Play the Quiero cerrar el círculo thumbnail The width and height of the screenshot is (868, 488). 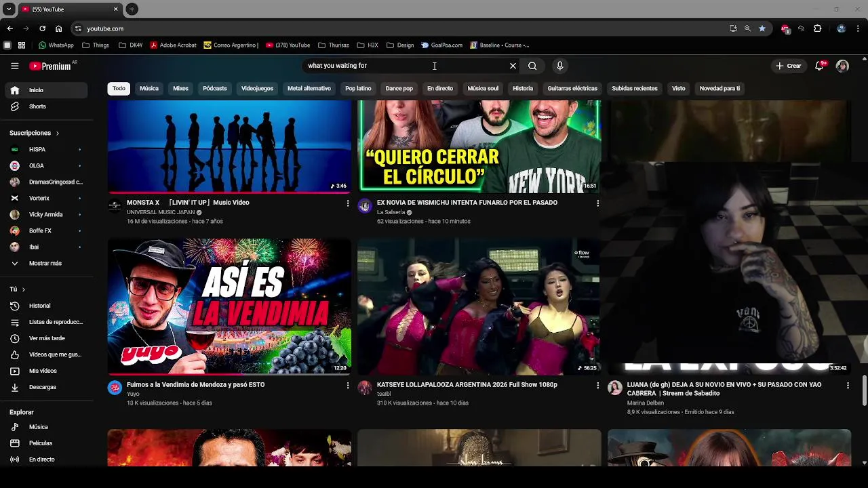pyautogui.click(x=479, y=146)
